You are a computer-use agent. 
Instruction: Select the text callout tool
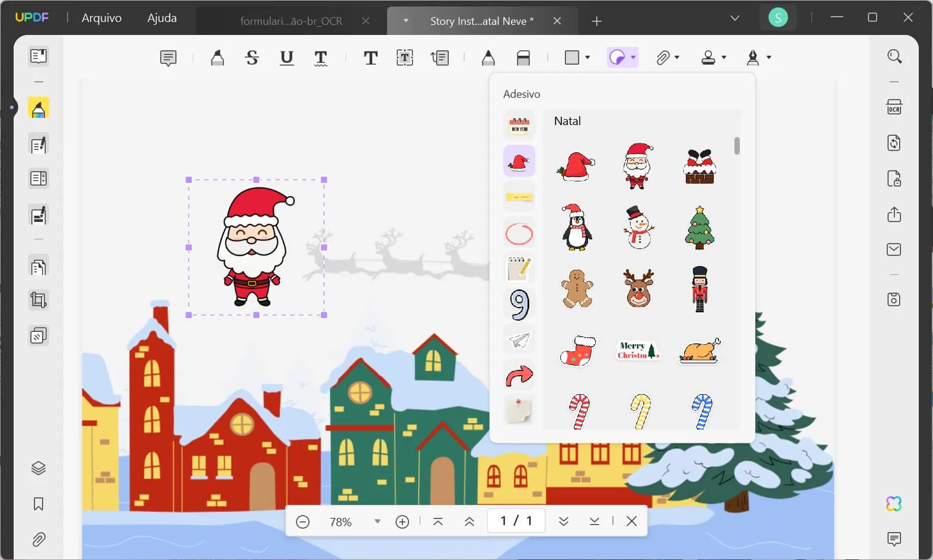click(x=440, y=57)
